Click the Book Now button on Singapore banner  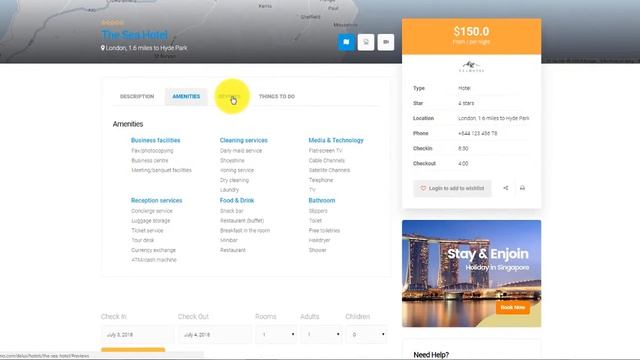(x=513, y=307)
